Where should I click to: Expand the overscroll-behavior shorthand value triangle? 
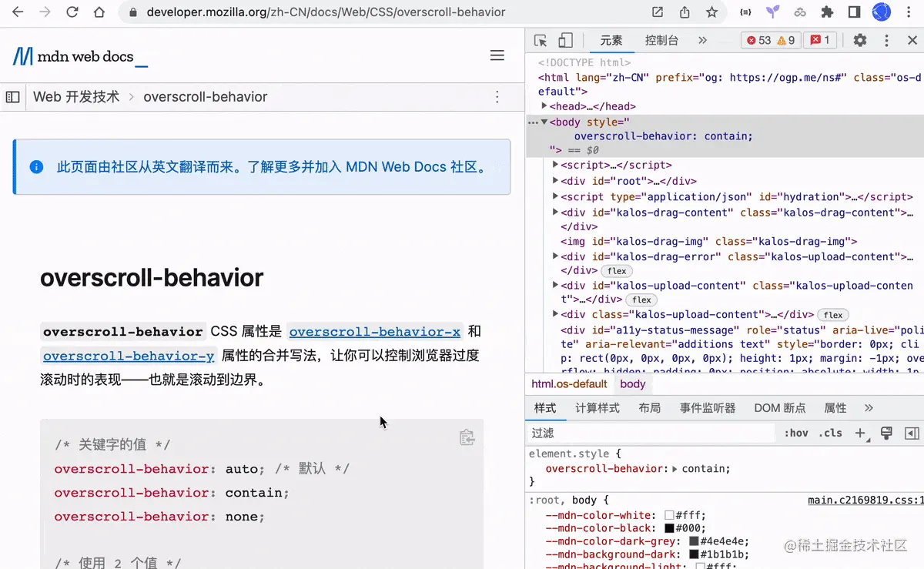[x=675, y=468]
